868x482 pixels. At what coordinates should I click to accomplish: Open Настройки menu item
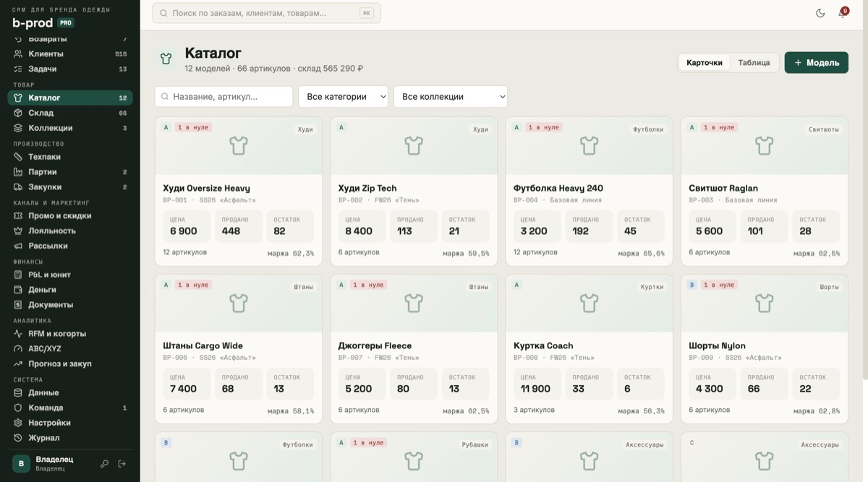(70, 423)
